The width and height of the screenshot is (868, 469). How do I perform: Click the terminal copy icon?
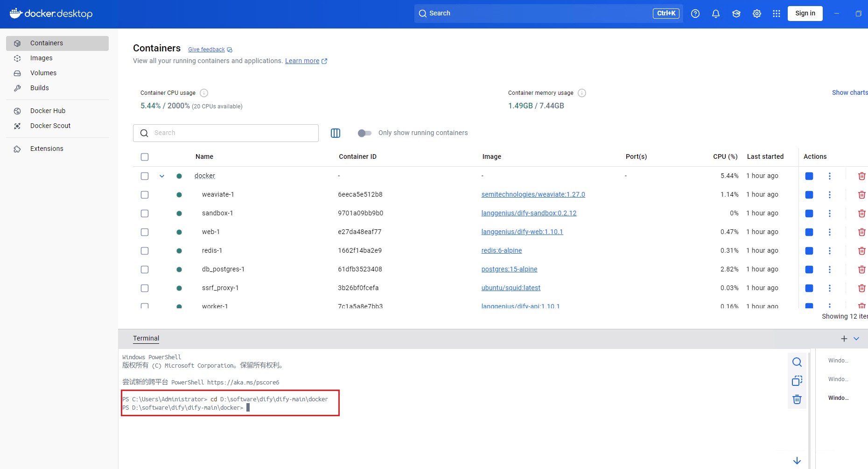pyautogui.click(x=797, y=381)
